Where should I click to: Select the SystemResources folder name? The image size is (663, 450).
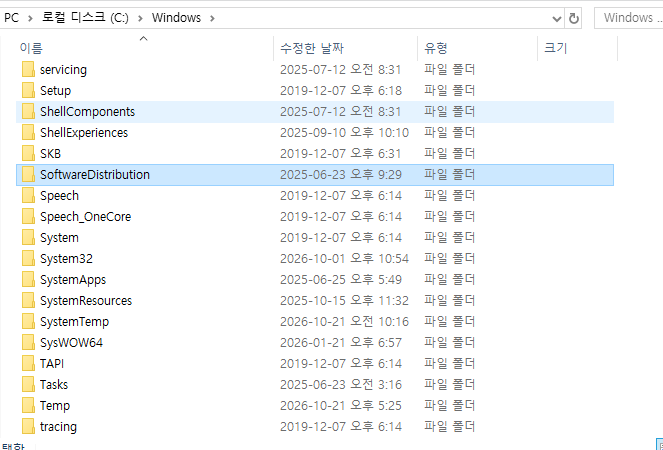click(86, 301)
